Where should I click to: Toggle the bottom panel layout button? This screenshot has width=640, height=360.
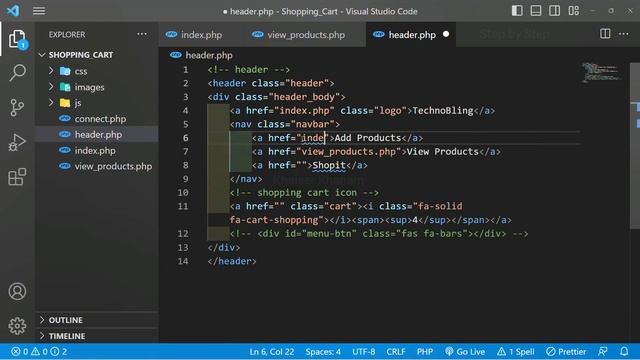tap(536, 11)
